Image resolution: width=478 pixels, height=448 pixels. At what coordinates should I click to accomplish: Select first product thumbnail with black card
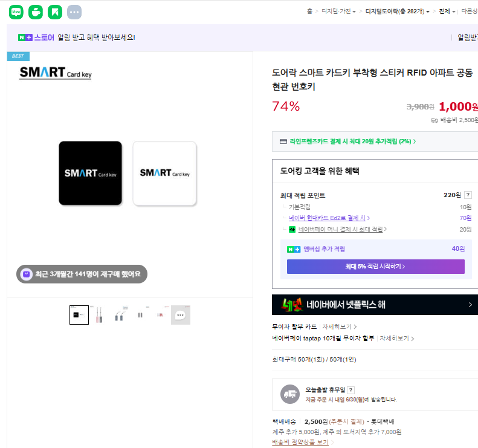(79, 315)
